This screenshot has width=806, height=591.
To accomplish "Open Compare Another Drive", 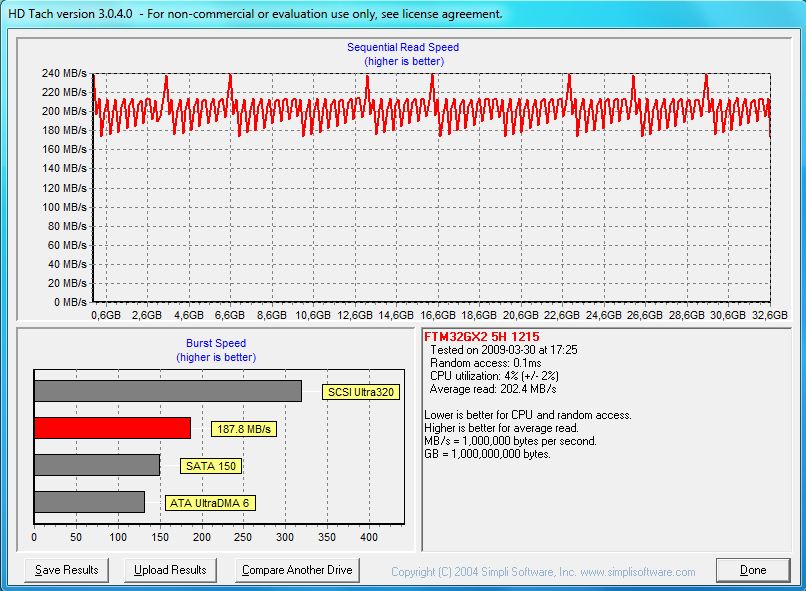I will (x=297, y=570).
